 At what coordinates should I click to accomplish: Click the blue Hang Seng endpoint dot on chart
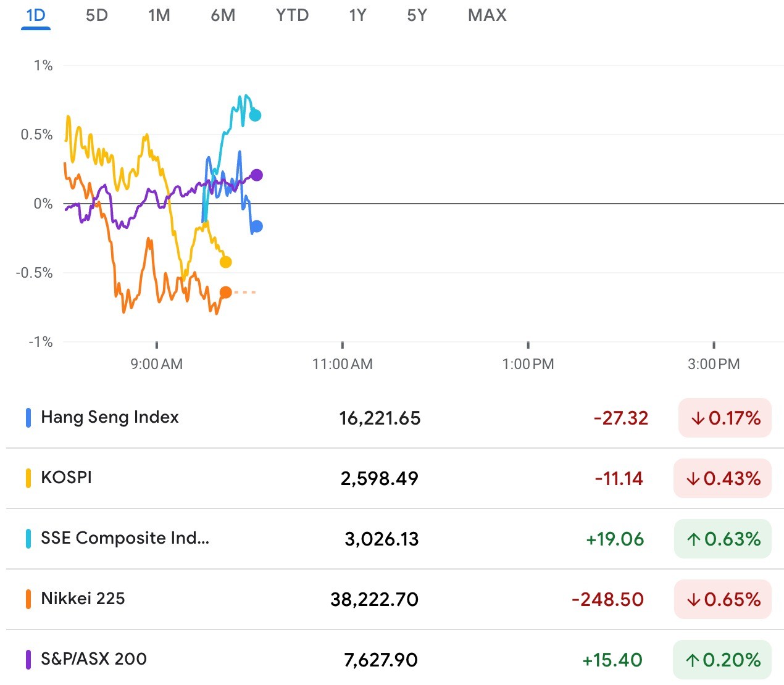tap(257, 226)
